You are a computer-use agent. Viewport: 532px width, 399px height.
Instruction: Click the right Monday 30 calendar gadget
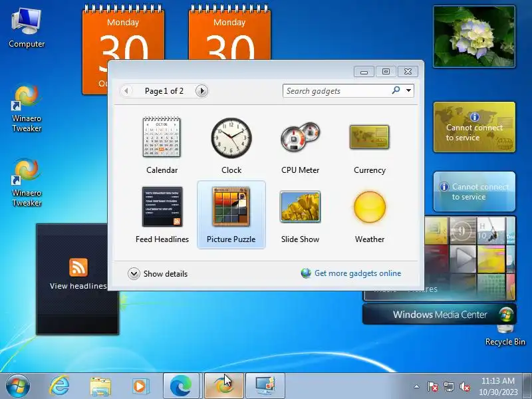(x=229, y=32)
